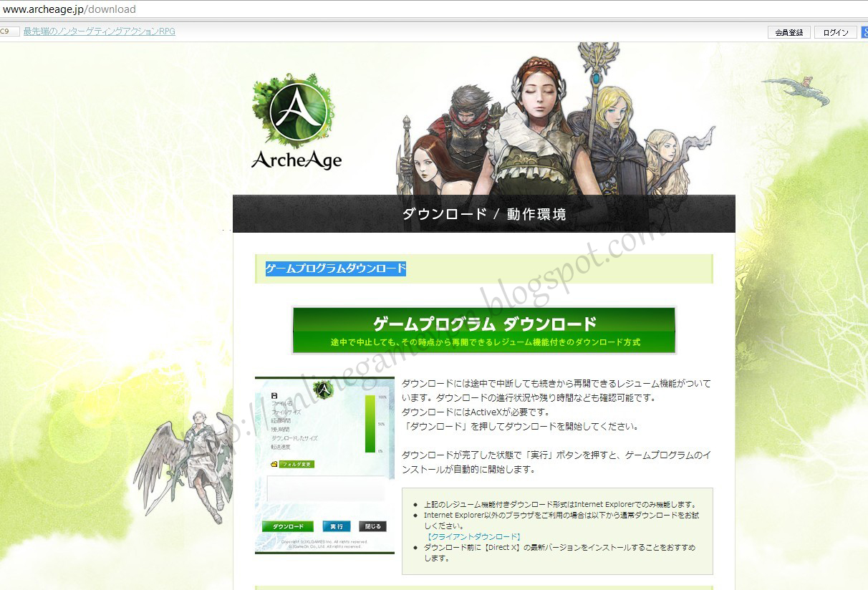Click the C9 badge in the top bar

click(9, 32)
